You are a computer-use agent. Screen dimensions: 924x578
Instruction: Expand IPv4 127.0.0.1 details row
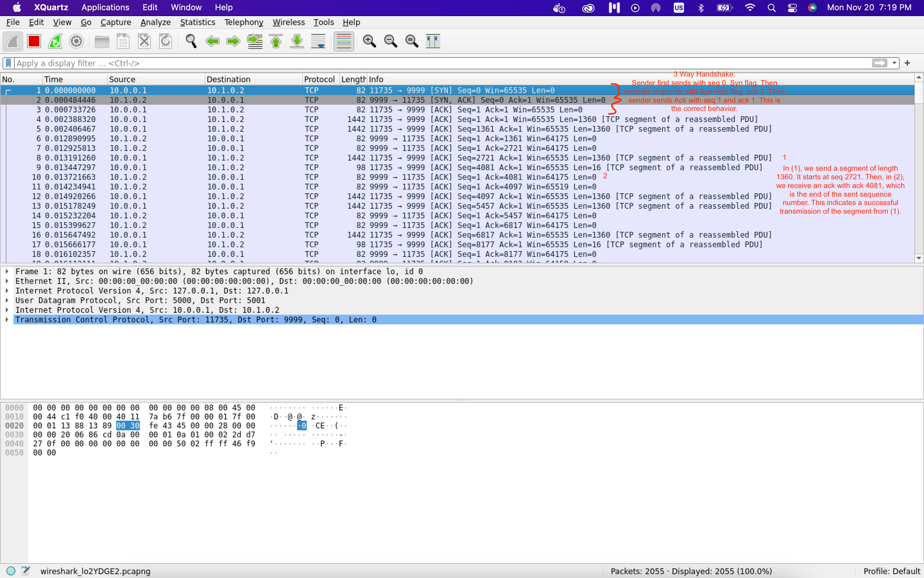7,291
